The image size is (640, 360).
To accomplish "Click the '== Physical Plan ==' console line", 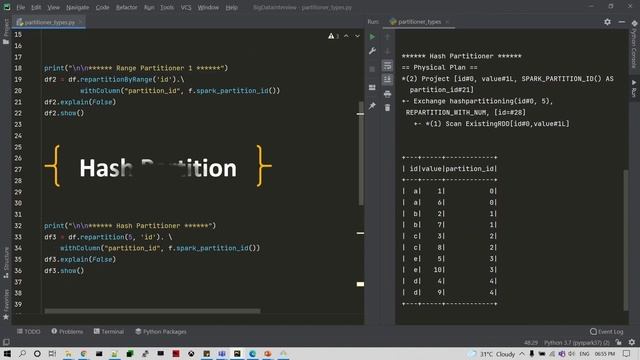I will [439, 67].
